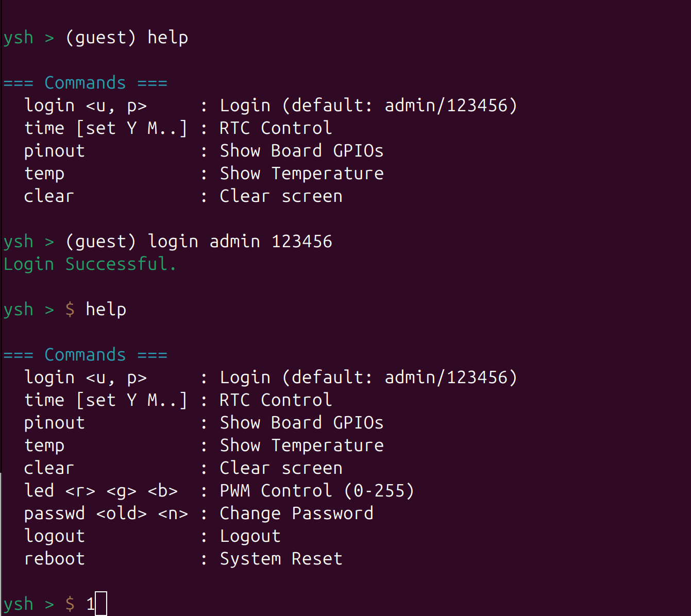This screenshot has width=691, height=616.
Task: Click "help" typed after the $ prompt
Action: 106,310
